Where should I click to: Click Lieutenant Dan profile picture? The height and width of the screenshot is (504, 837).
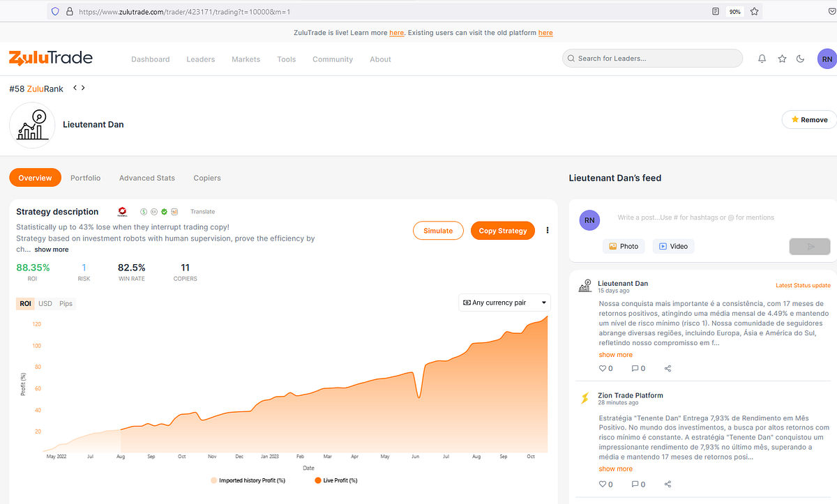coord(32,125)
